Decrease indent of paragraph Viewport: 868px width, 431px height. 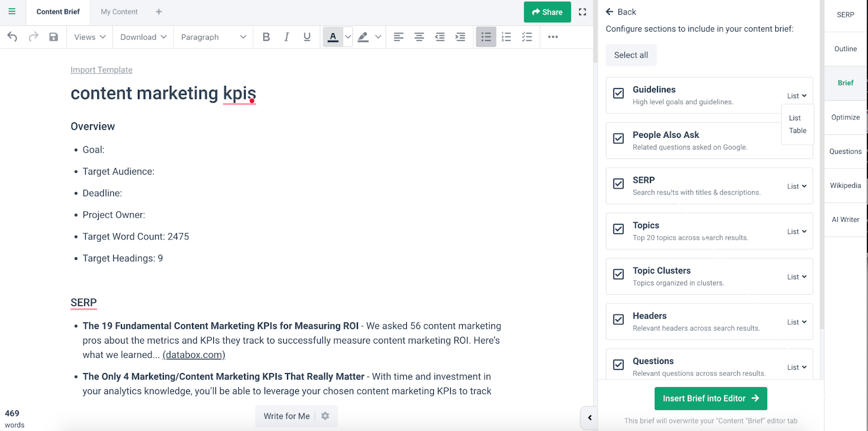440,37
